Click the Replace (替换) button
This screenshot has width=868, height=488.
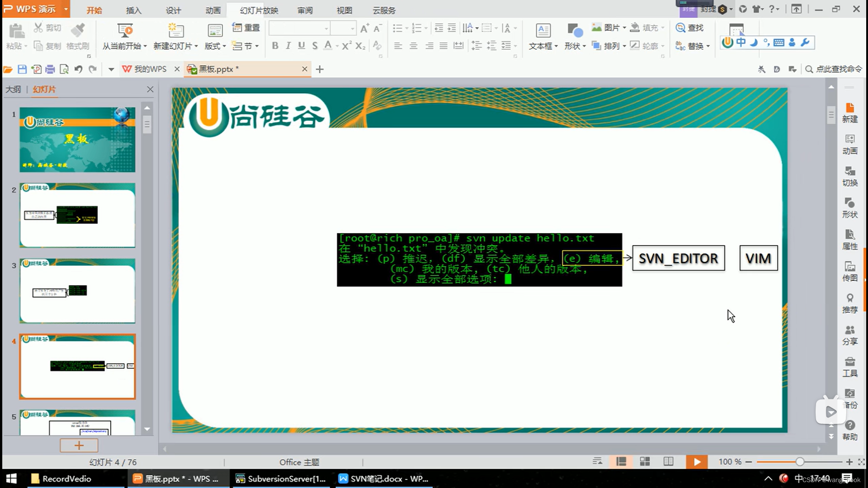693,46
